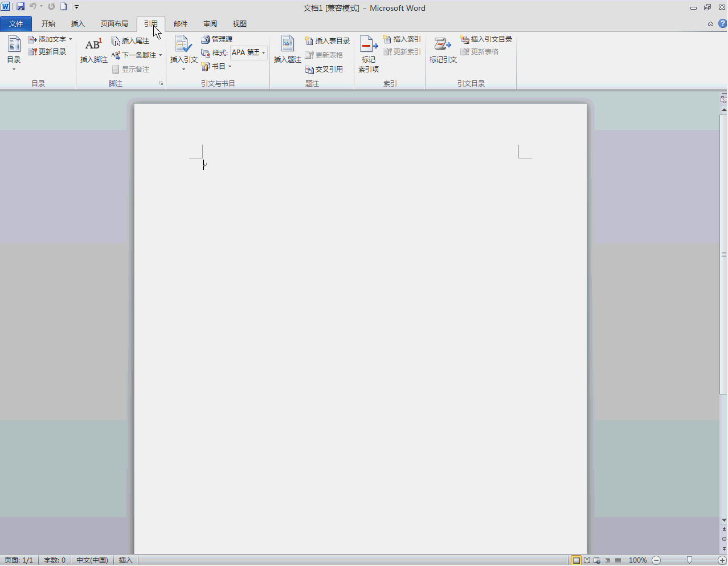Insert an endnote with 插入尾注

coord(130,41)
